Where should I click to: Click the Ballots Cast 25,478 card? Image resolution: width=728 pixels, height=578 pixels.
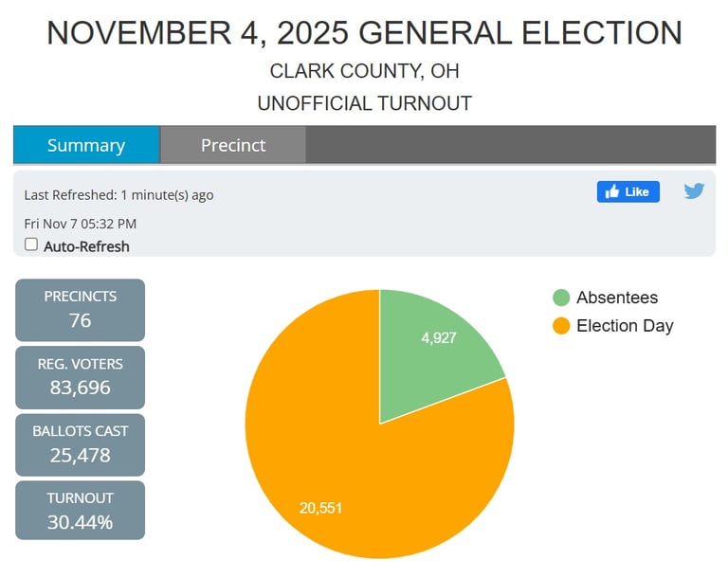pyautogui.click(x=81, y=444)
